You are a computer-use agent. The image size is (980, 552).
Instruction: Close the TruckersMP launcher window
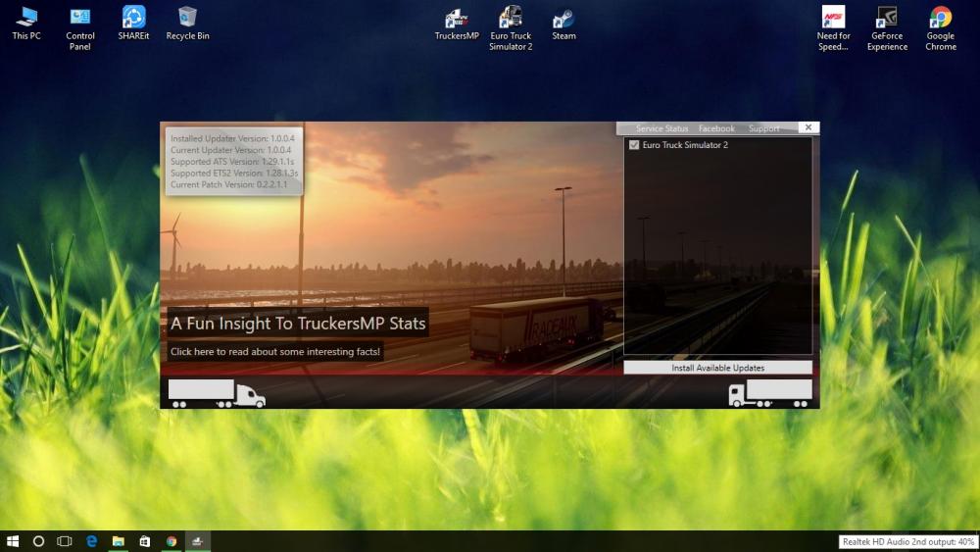point(808,127)
